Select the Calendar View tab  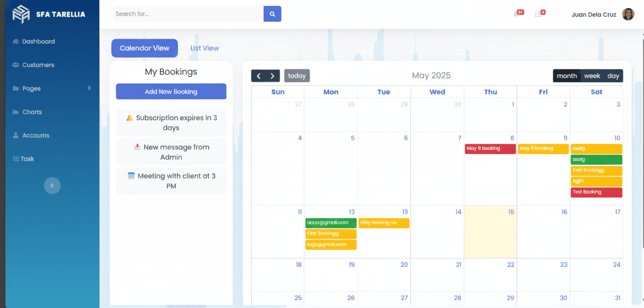[144, 48]
